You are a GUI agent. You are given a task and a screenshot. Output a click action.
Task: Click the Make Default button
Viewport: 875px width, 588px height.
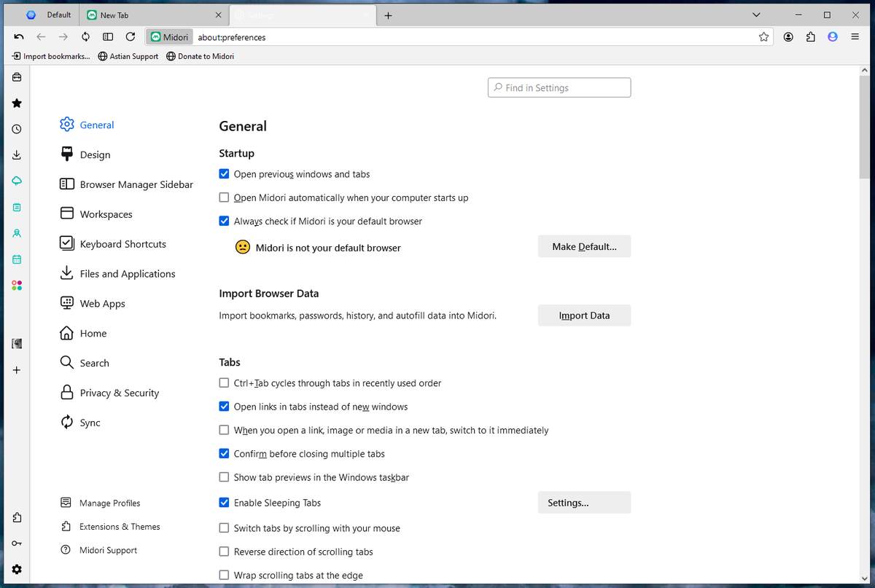click(x=584, y=246)
